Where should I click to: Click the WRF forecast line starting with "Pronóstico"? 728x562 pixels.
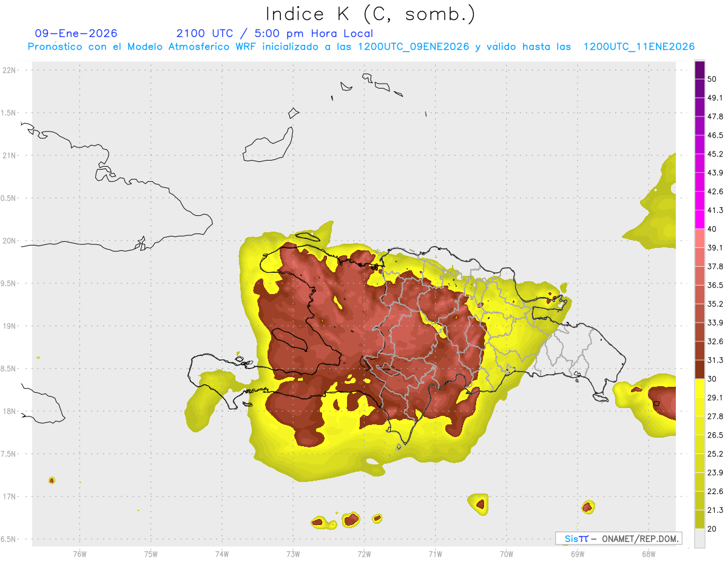[x=361, y=47]
